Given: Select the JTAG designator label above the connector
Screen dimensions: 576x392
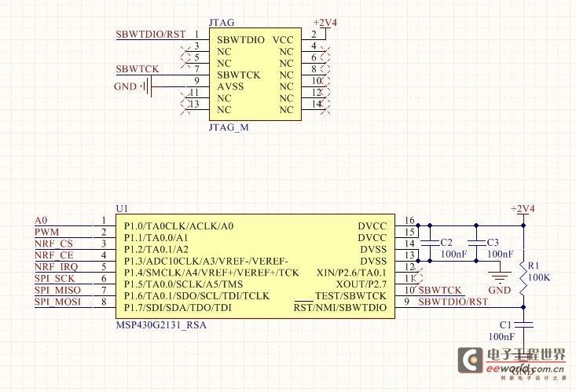Looking at the screenshot, I should coord(222,23).
